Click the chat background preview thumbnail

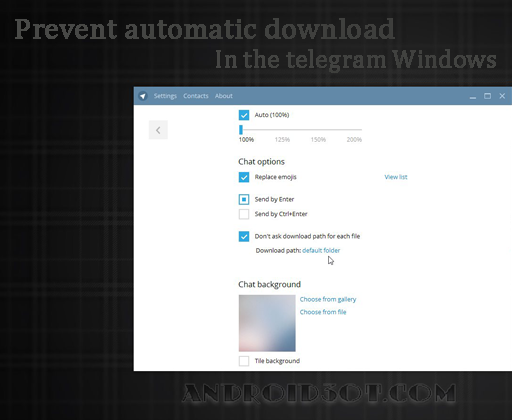pyautogui.click(x=267, y=323)
